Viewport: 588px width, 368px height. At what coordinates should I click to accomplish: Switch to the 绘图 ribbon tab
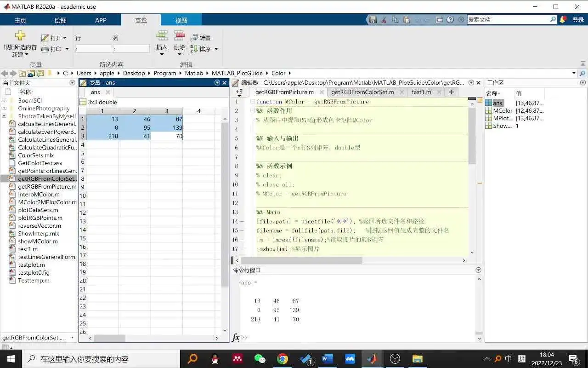(61, 20)
